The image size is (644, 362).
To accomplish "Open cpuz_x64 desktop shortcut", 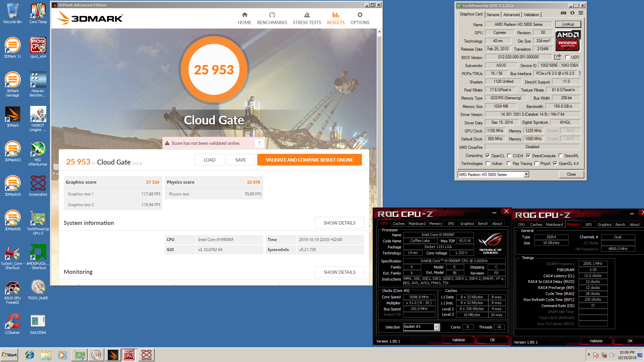I will coord(38,48).
